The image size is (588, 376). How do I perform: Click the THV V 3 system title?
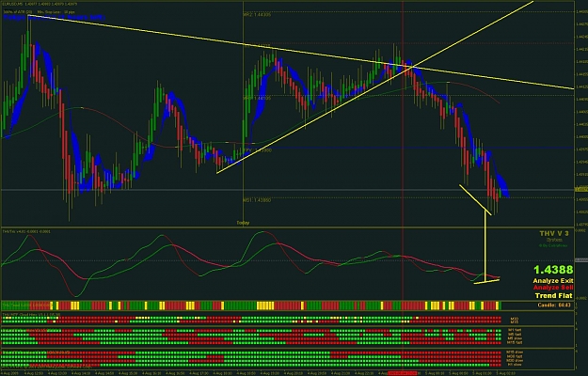point(554,234)
